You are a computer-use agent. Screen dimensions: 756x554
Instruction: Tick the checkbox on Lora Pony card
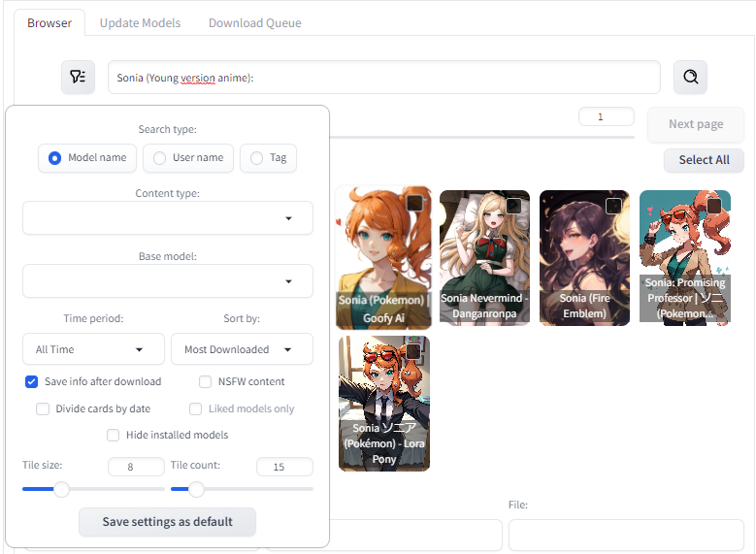point(413,351)
